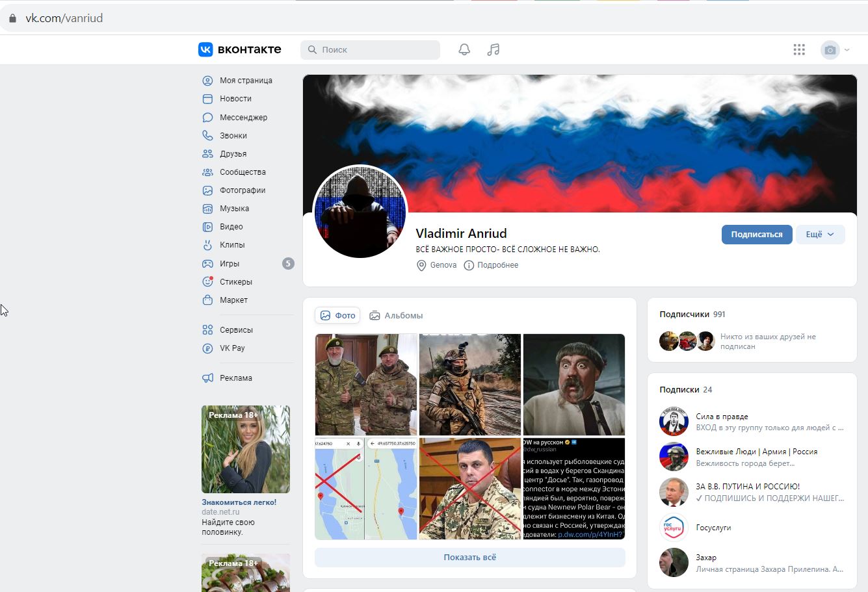The height and width of the screenshot is (592, 868).
Task: Open the Знакомиться легко! ad link
Action: (239, 502)
